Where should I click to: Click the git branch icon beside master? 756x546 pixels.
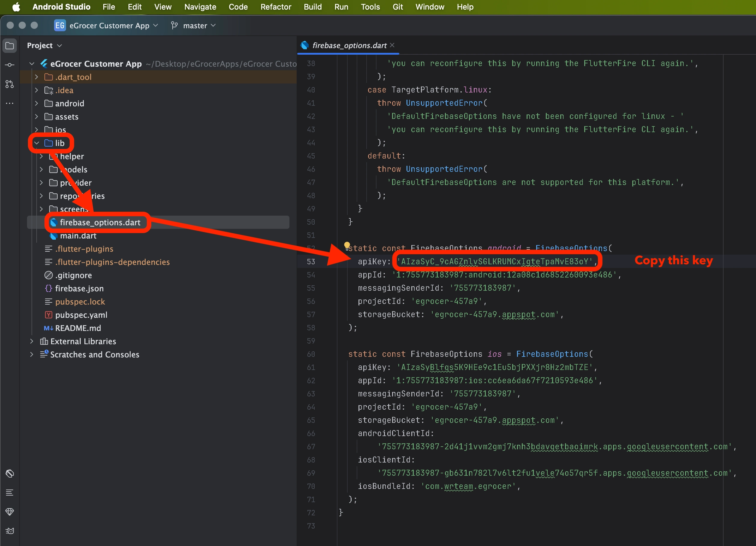[174, 26]
